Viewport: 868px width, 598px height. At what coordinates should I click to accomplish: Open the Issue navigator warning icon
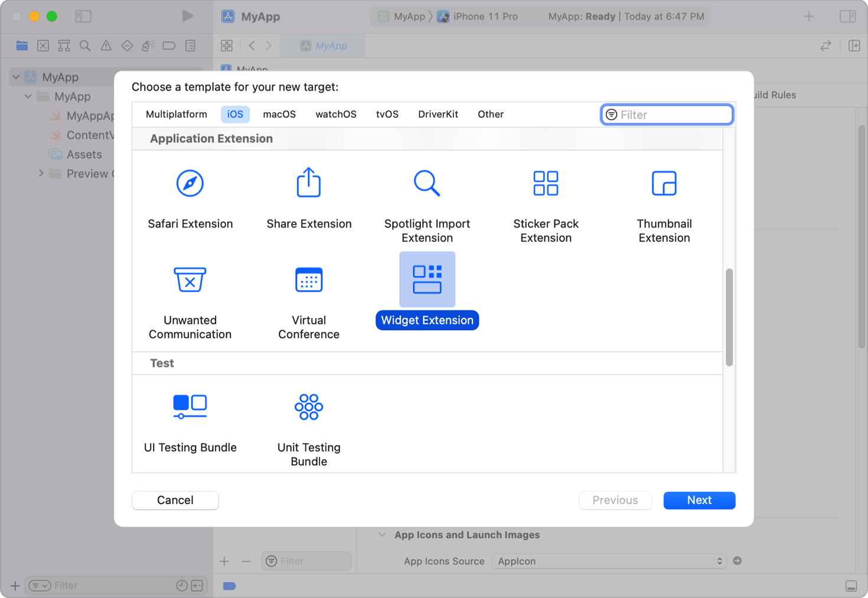coord(106,45)
